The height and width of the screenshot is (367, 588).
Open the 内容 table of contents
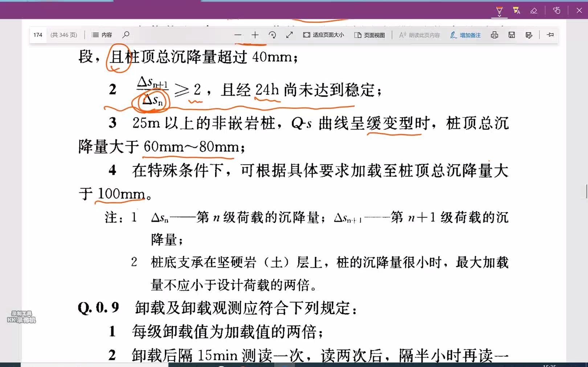102,35
